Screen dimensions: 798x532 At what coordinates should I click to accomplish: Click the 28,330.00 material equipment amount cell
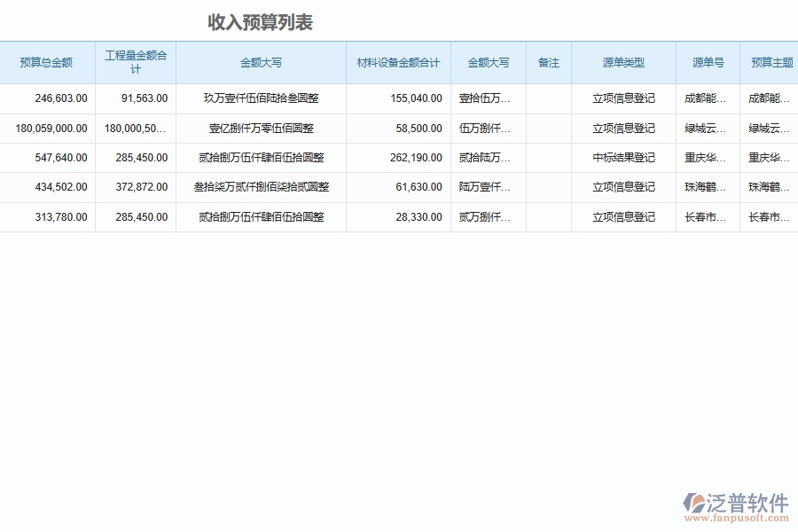[x=419, y=216]
